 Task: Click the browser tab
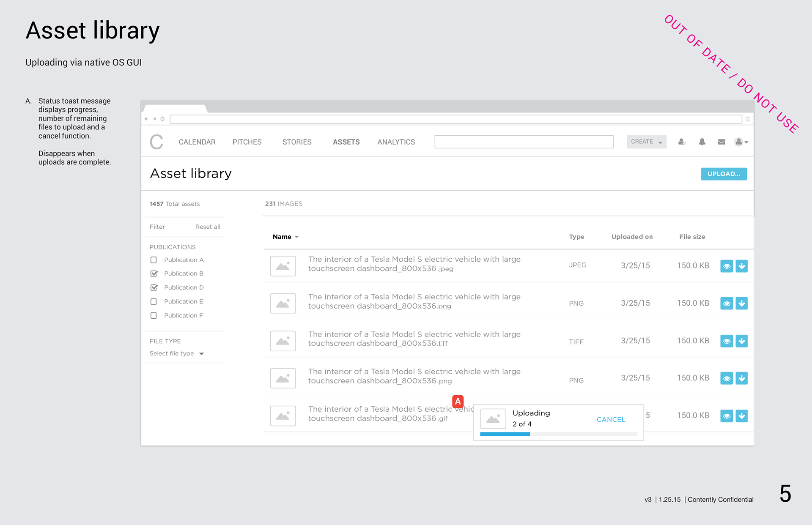[175, 109]
